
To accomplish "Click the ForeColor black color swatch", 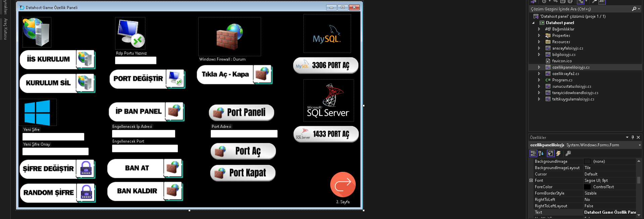I will (x=587, y=187).
